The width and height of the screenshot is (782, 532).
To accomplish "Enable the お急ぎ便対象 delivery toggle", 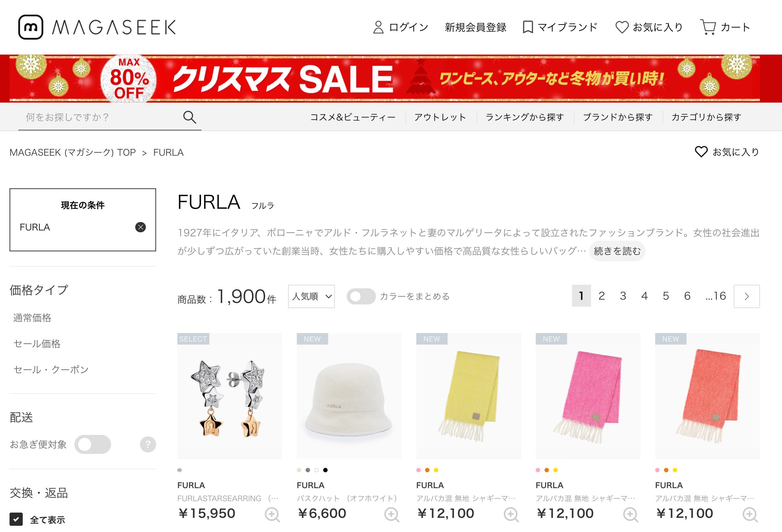I will [93, 444].
